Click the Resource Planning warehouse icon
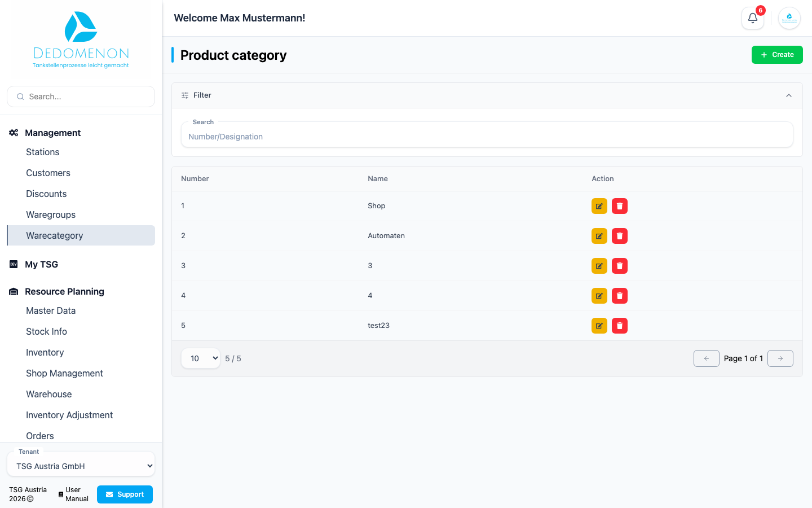 click(x=14, y=291)
